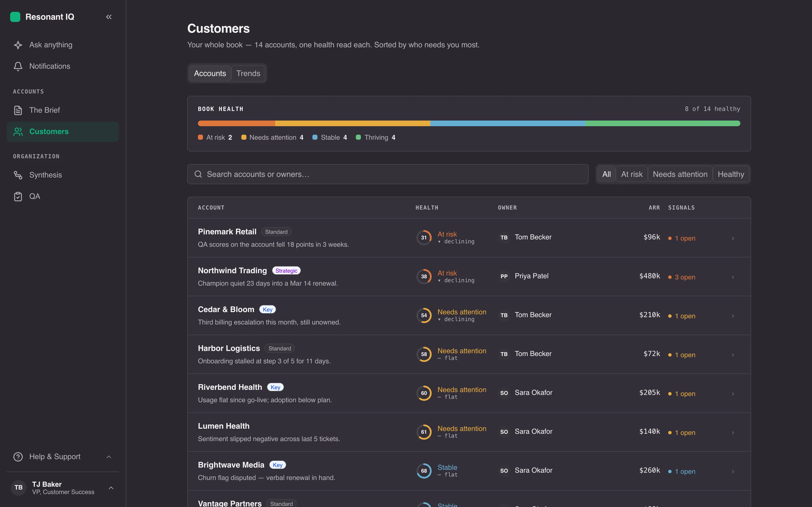Click the Help & Support question-mark icon
The image size is (812, 507).
click(18, 457)
